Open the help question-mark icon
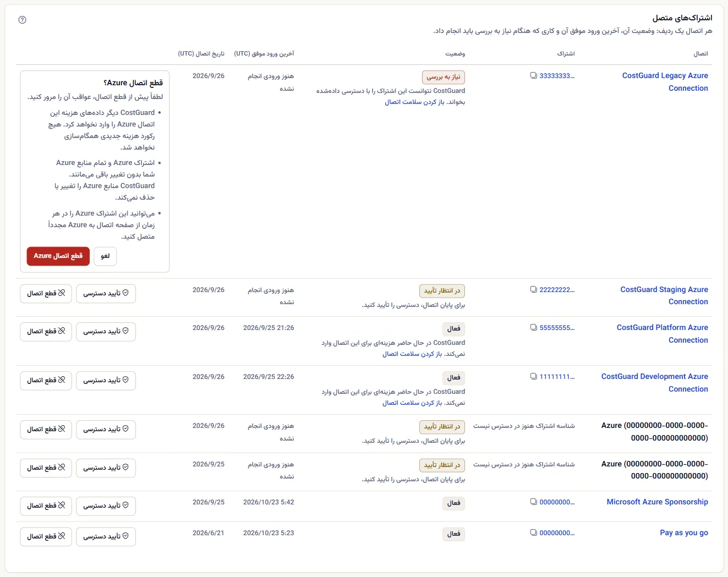This screenshot has width=728, height=577. 22,20
